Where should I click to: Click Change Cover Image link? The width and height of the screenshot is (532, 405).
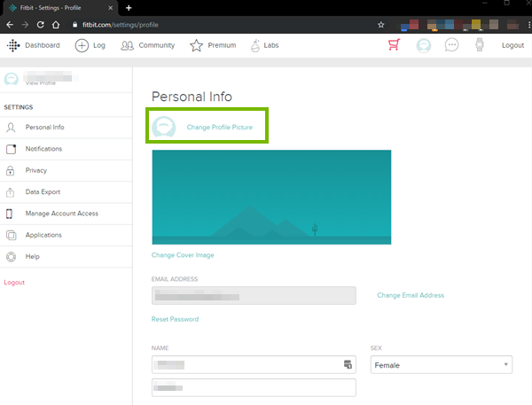coord(183,255)
